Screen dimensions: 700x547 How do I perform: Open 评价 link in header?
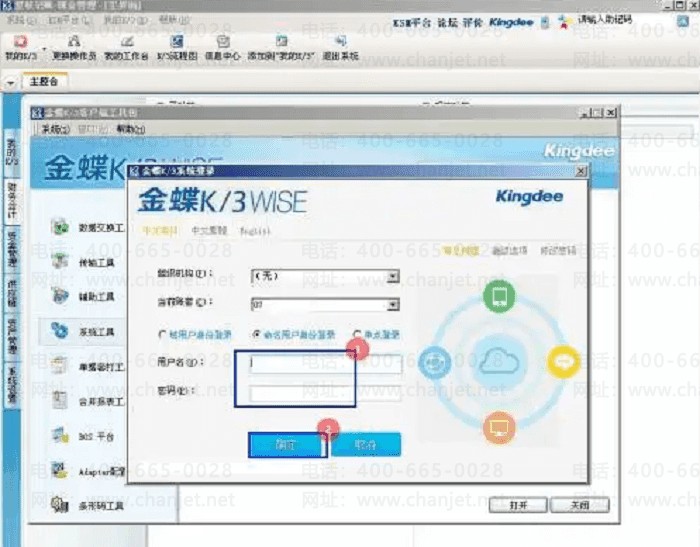[472, 22]
